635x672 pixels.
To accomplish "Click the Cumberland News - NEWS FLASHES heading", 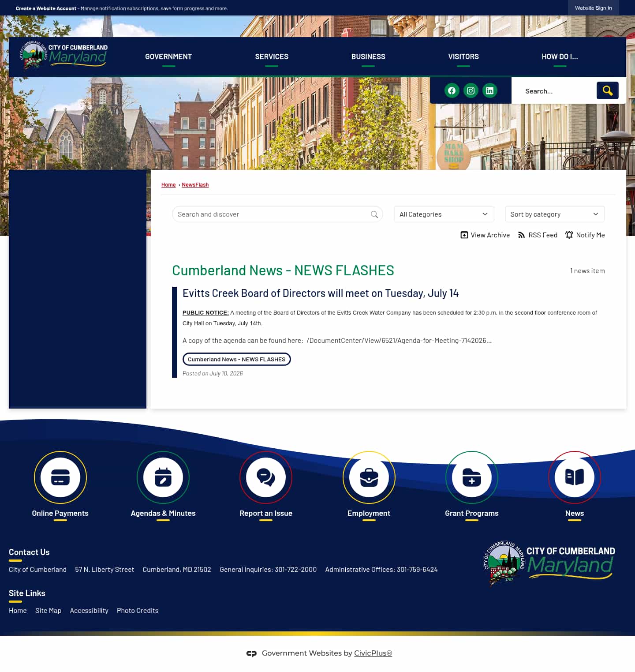I will tap(283, 270).
